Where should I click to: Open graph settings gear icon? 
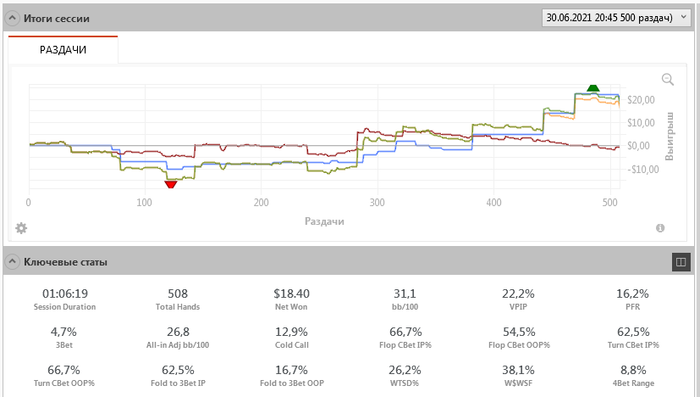tap(21, 228)
